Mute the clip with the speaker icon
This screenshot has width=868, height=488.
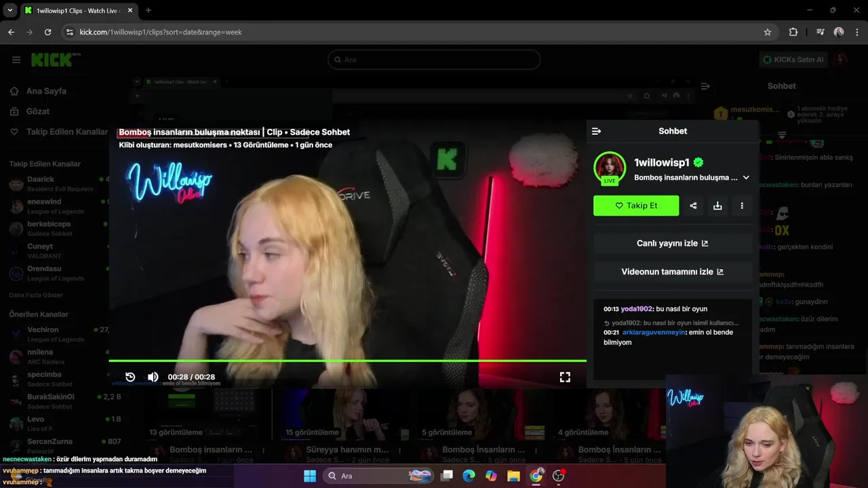(x=153, y=377)
